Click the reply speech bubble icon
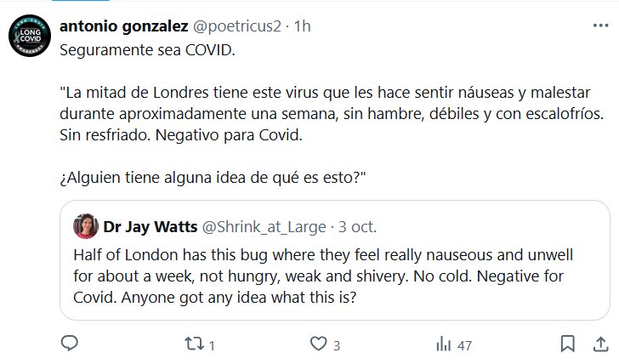The image size is (619, 364). click(x=71, y=344)
